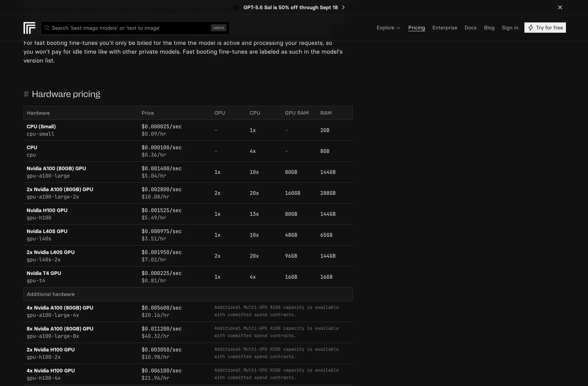Click the $40.32/hr price value
This screenshot has width=588, height=386.
point(155,336)
